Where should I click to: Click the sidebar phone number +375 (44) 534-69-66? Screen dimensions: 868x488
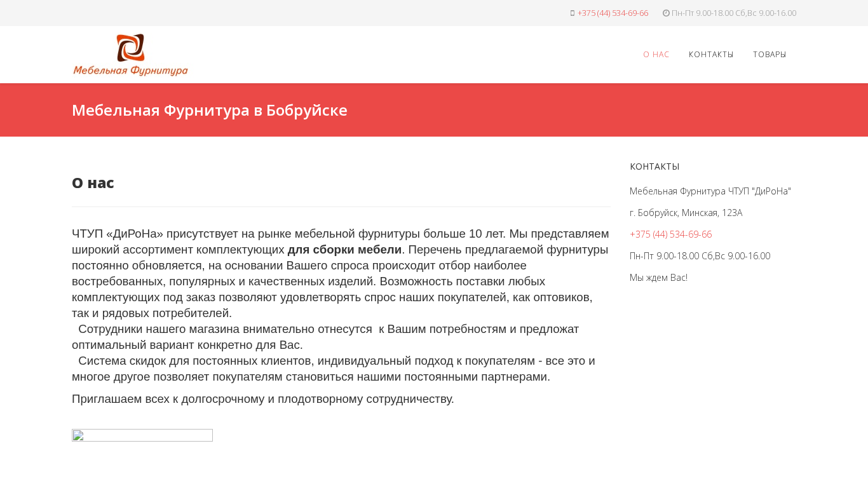[670, 234]
